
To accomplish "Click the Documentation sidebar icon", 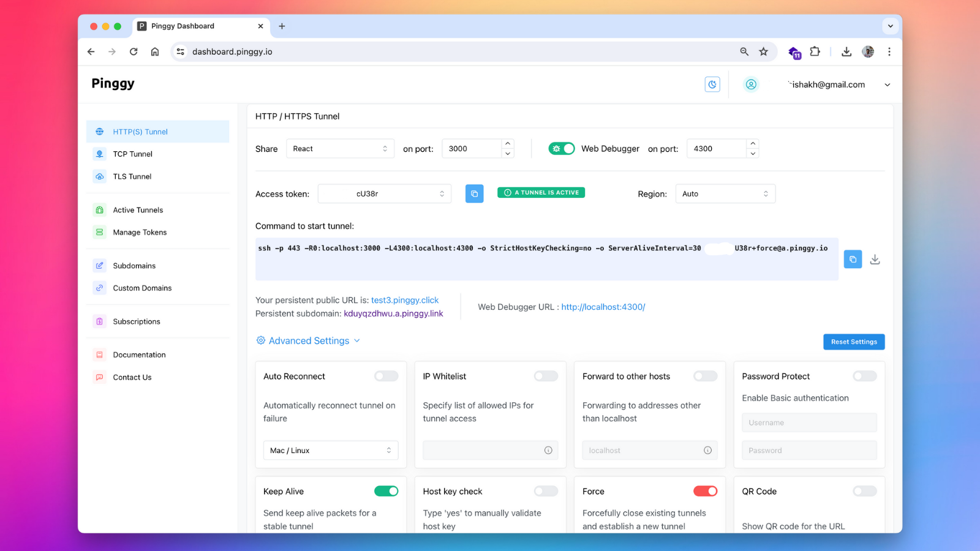I will (x=99, y=354).
